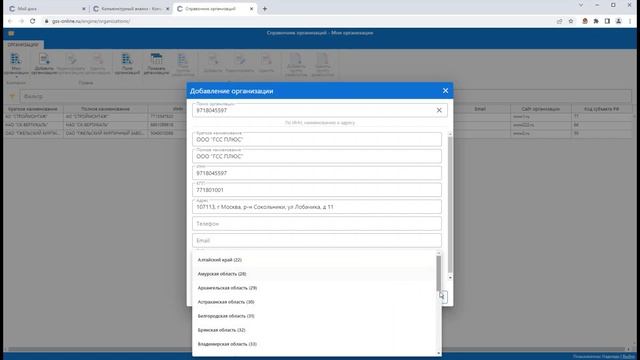Clear the organization search field
This screenshot has width=640, height=360.
tap(439, 110)
